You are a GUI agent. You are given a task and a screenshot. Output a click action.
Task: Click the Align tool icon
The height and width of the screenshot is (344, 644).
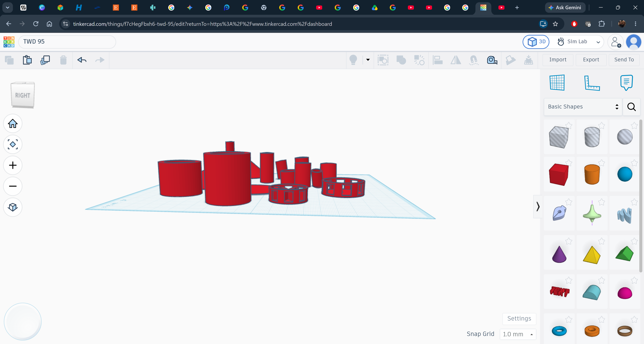(x=438, y=60)
